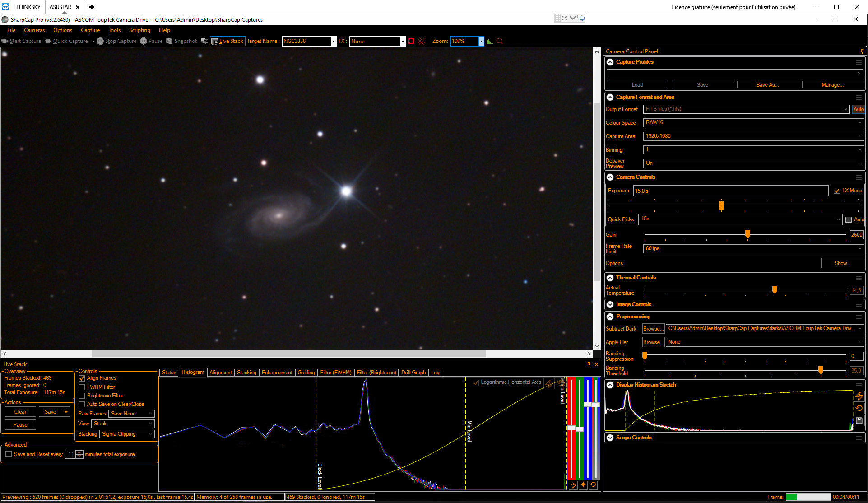Viewport: 868px width, 503px height.
Task: Open the Frame Rate Limit dropdown
Action: tap(753, 249)
